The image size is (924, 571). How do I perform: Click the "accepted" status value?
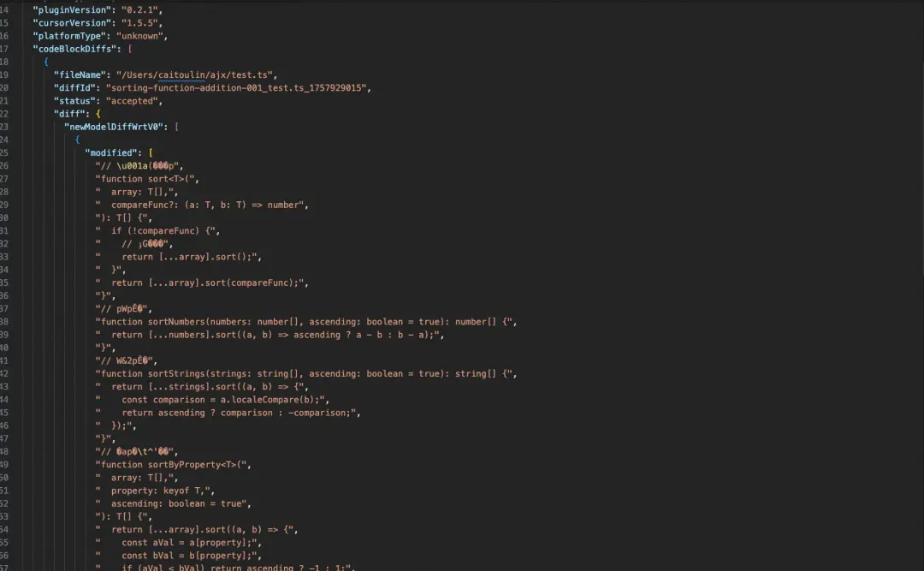[x=132, y=101]
